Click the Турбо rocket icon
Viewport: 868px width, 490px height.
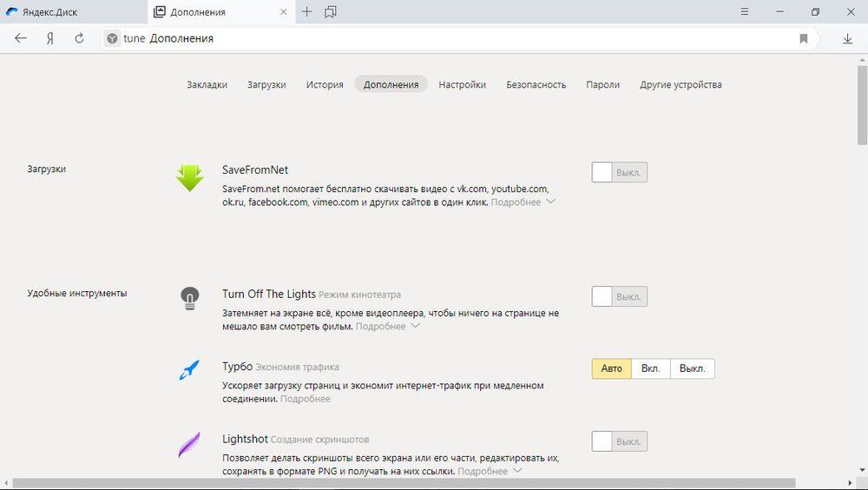point(189,370)
